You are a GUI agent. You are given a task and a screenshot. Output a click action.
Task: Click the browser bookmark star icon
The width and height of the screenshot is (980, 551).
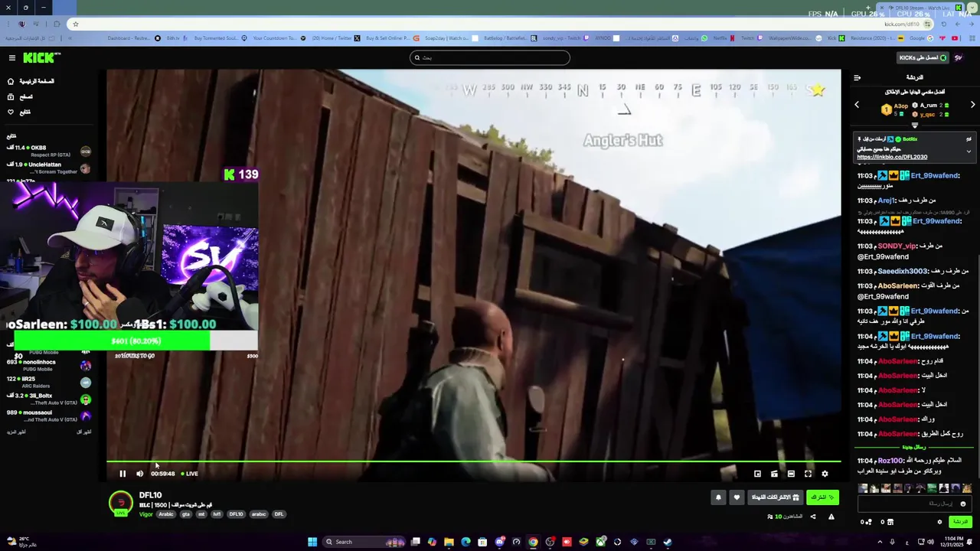75,24
